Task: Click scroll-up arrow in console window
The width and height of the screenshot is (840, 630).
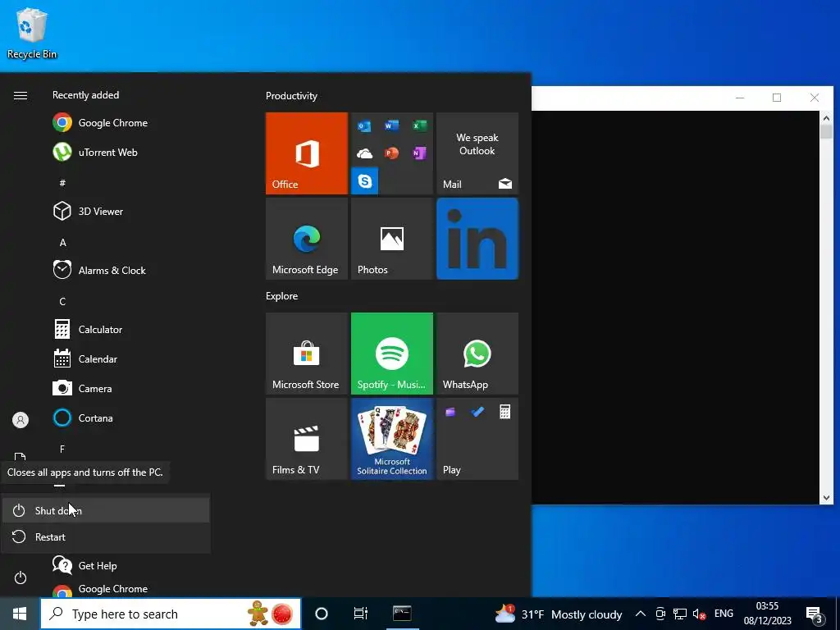Action: 826,118
